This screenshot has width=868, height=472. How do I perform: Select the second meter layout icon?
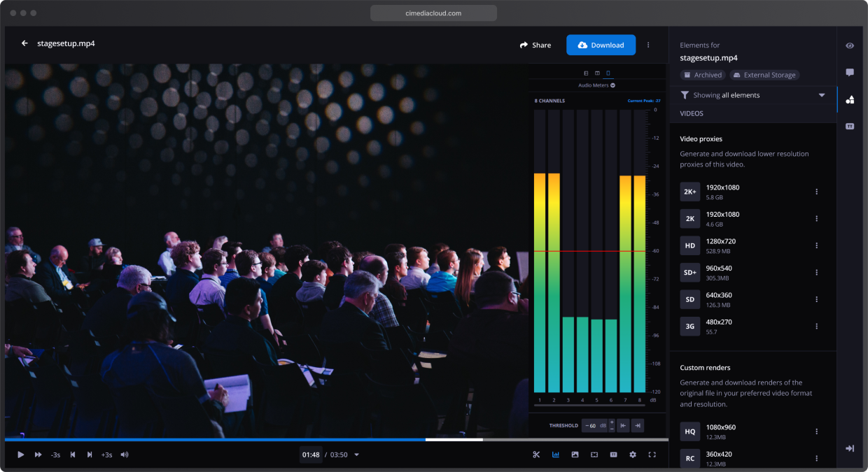[x=597, y=73]
